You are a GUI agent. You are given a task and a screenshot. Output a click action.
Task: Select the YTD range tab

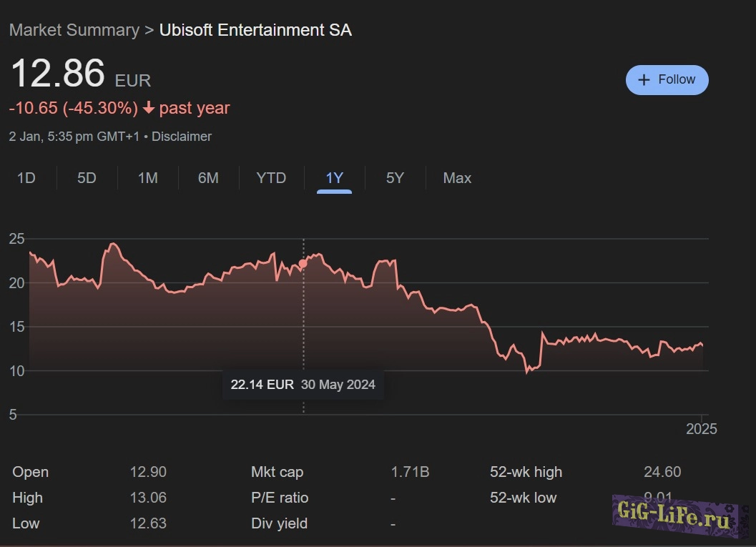271,178
